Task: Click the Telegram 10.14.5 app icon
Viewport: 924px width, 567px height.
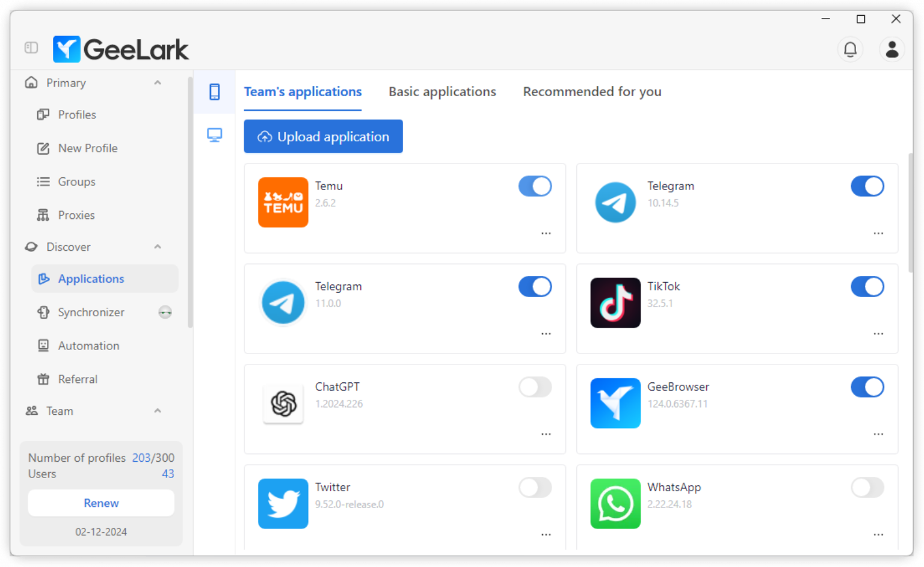Action: point(615,202)
